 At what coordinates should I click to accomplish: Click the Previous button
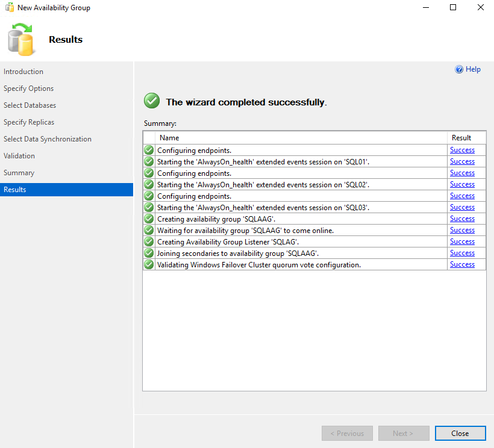pyautogui.click(x=347, y=433)
